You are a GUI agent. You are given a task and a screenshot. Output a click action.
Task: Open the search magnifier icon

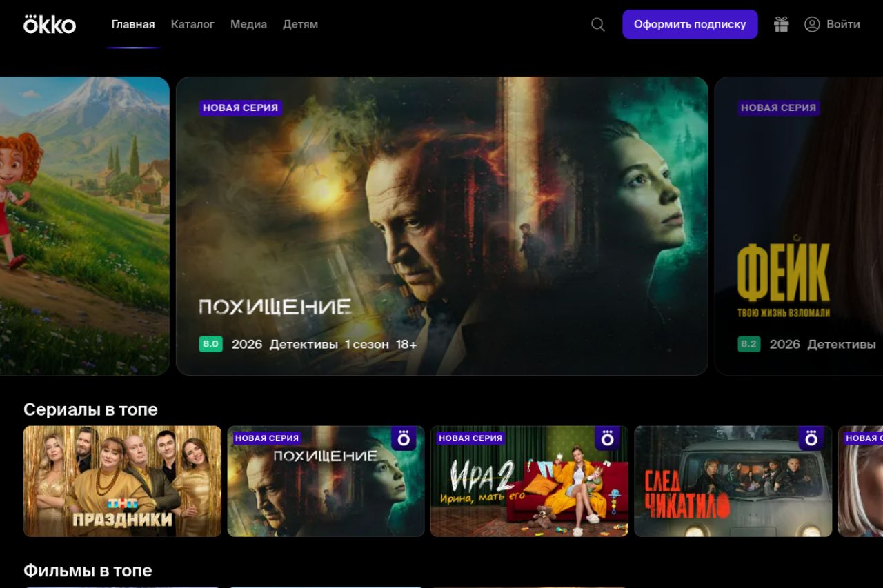pyautogui.click(x=598, y=25)
